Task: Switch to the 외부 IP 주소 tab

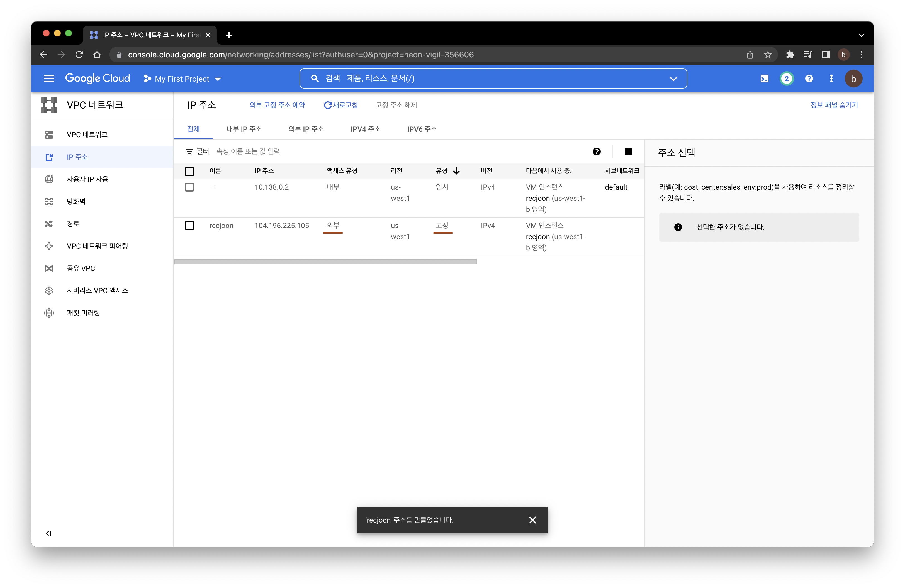Action: pyautogui.click(x=306, y=129)
